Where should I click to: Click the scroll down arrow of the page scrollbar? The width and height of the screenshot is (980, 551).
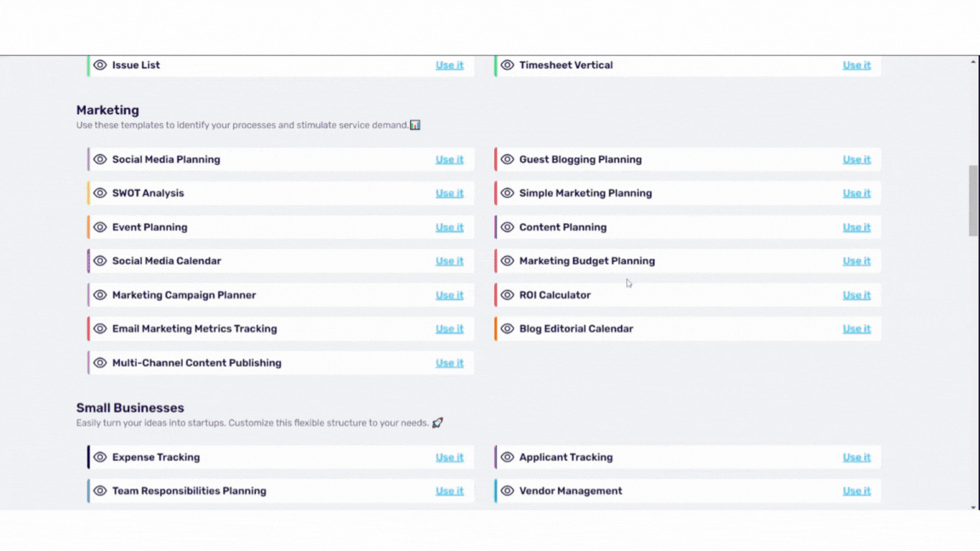tap(973, 507)
